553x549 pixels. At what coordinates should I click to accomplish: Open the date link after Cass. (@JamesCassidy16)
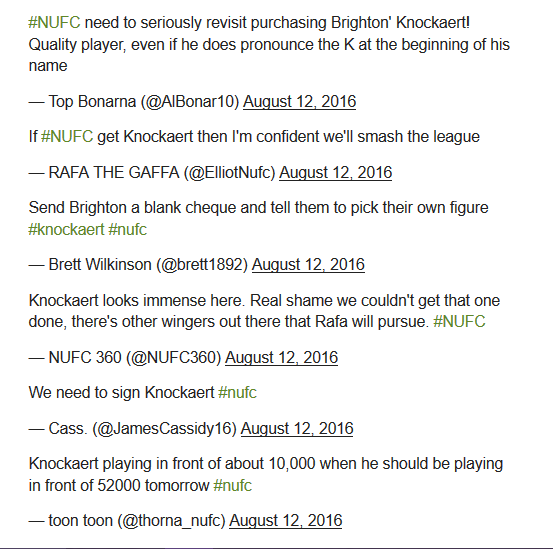click(297, 429)
